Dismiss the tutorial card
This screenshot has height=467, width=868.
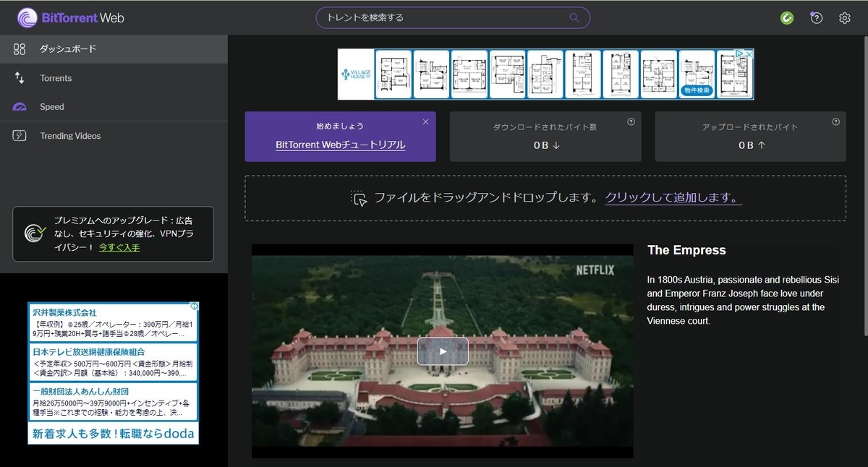(x=425, y=122)
